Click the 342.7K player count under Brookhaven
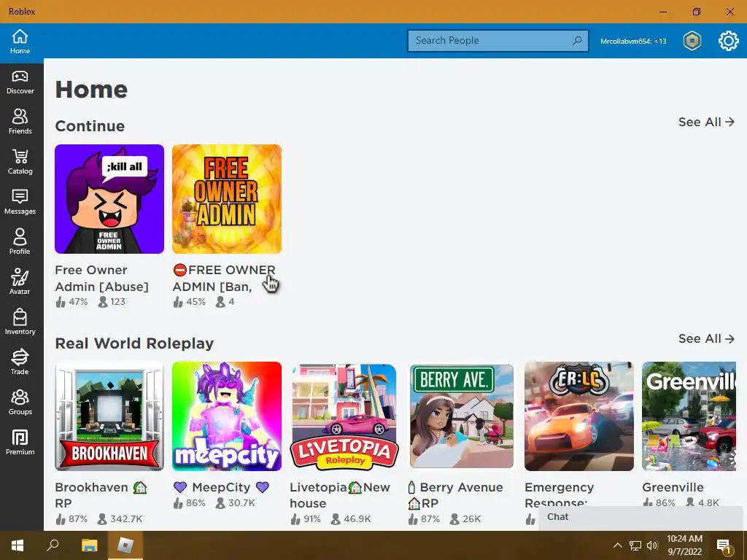This screenshot has height=560, width=747. 120,518
